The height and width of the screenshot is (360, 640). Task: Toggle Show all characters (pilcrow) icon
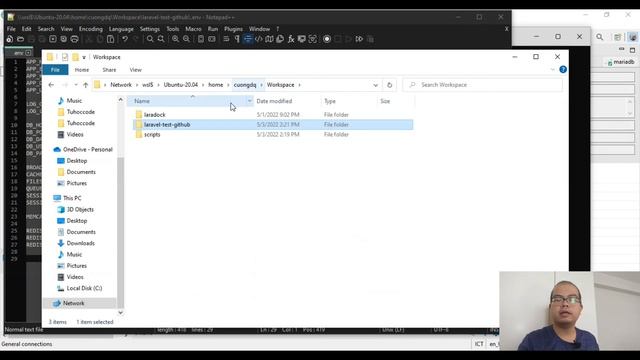pyautogui.click(x=237, y=39)
